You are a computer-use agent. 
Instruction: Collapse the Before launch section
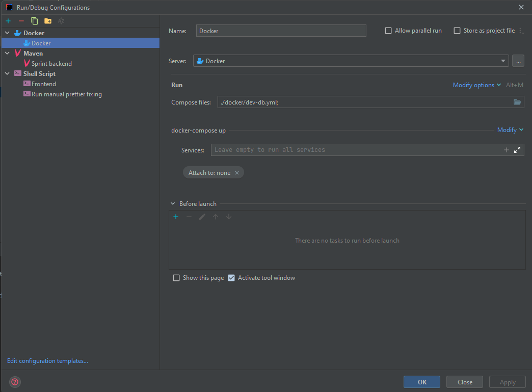pos(173,203)
